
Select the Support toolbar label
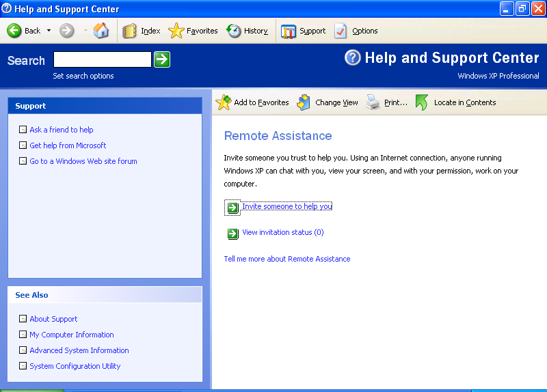click(x=312, y=31)
